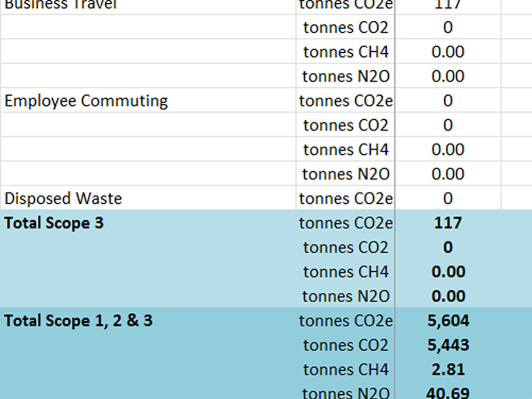Click 'tonnes CO2e' in the Business Travel row

[345, 6]
